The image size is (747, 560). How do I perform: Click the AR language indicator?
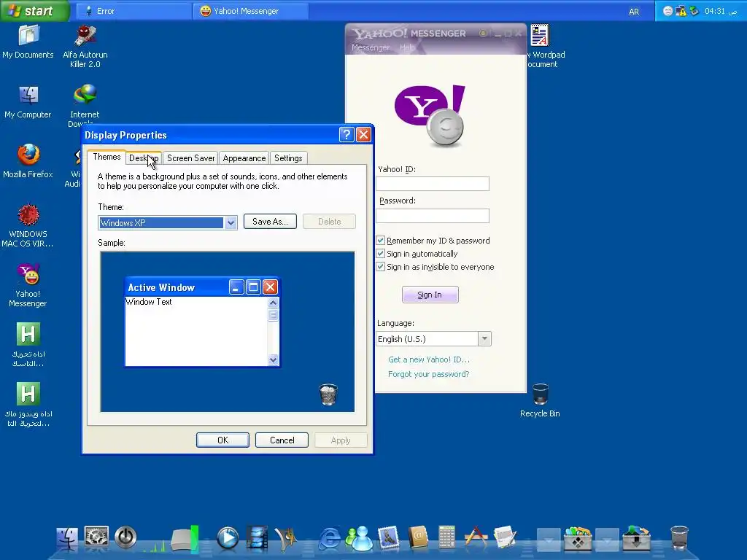coord(634,12)
